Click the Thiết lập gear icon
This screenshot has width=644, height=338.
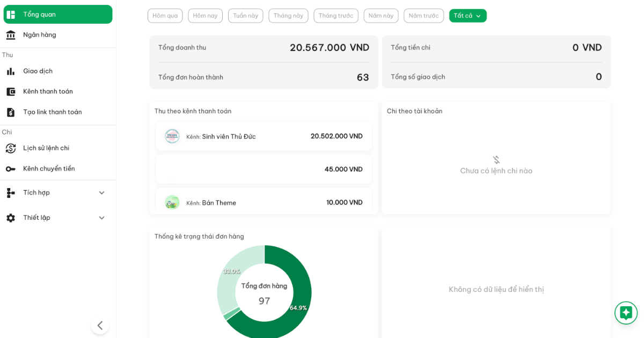pyautogui.click(x=11, y=218)
